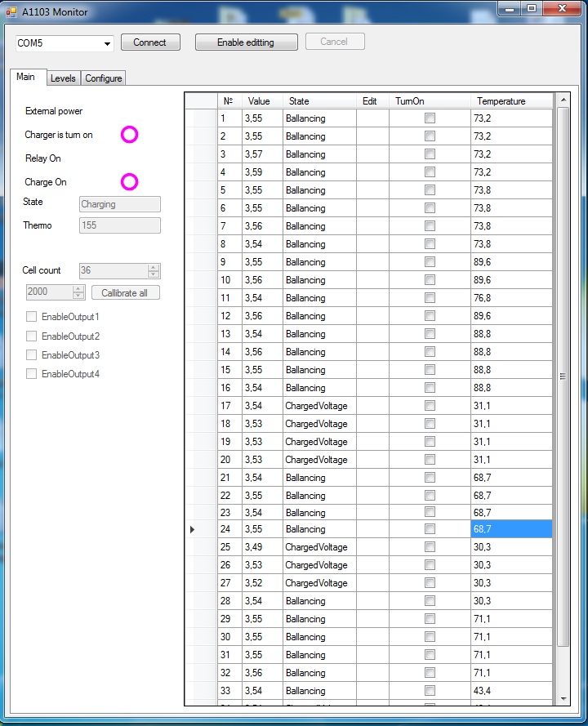Click the row 24 current-row arrow marker

193,529
